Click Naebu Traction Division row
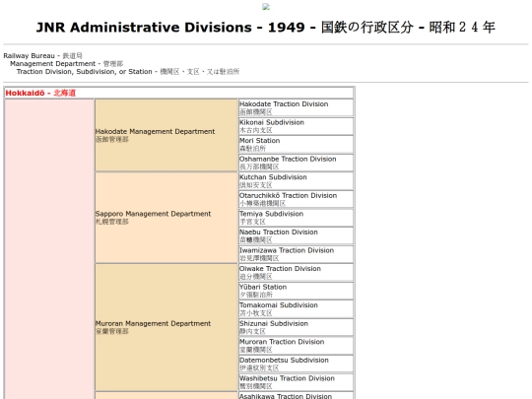 pyautogui.click(x=296, y=236)
